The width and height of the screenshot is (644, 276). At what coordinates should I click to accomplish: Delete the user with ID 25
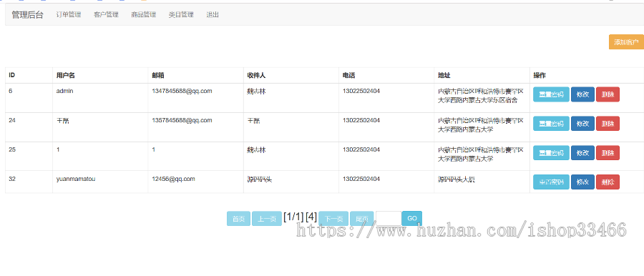pos(608,153)
